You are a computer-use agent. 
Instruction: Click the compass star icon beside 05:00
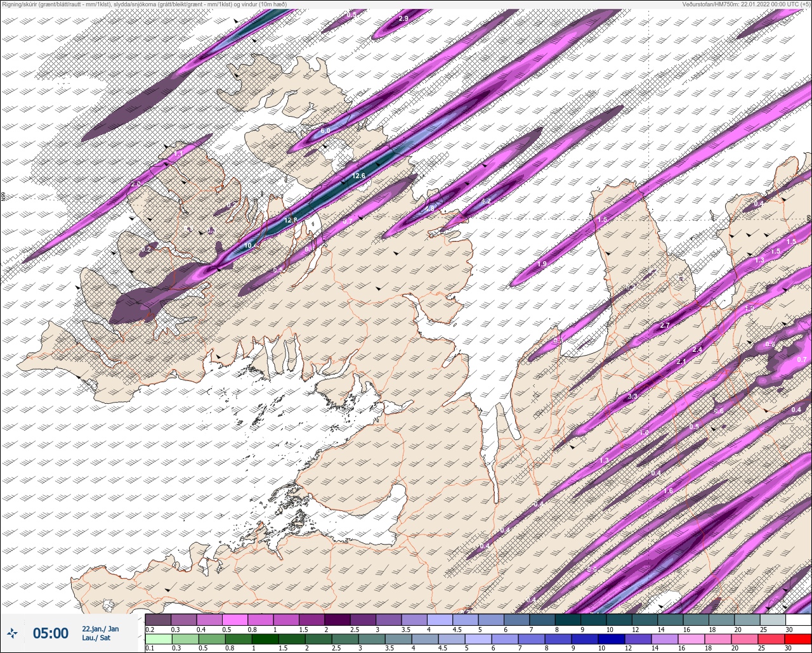tap(13, 633)
